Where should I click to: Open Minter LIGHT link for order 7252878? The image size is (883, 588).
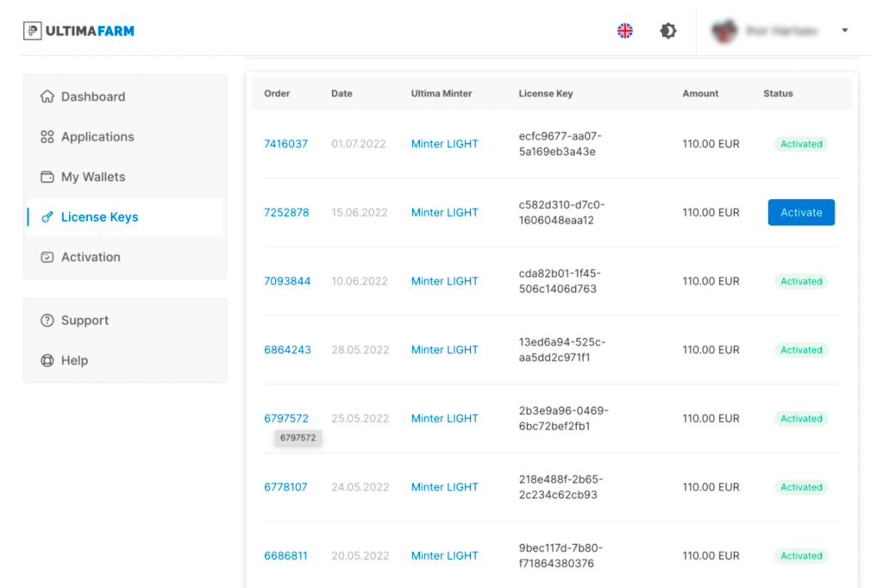pyautogui.click(x=444, y=212)
